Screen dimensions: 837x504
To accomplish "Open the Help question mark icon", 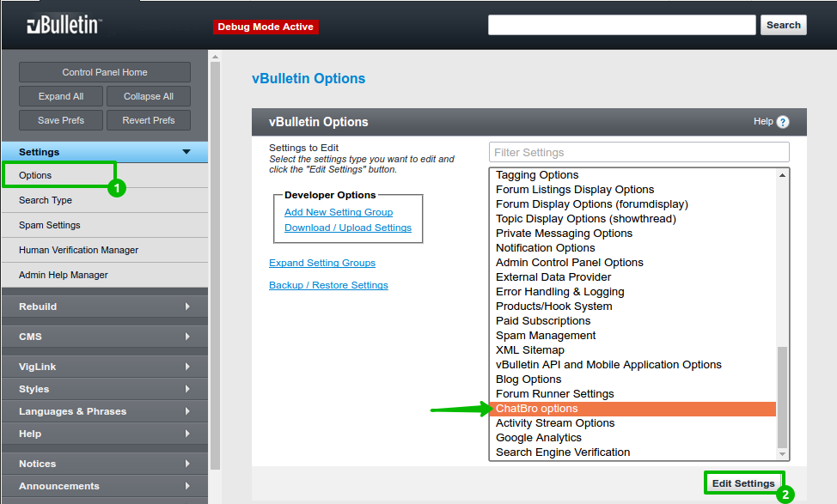I will click(x=783, y=122).
